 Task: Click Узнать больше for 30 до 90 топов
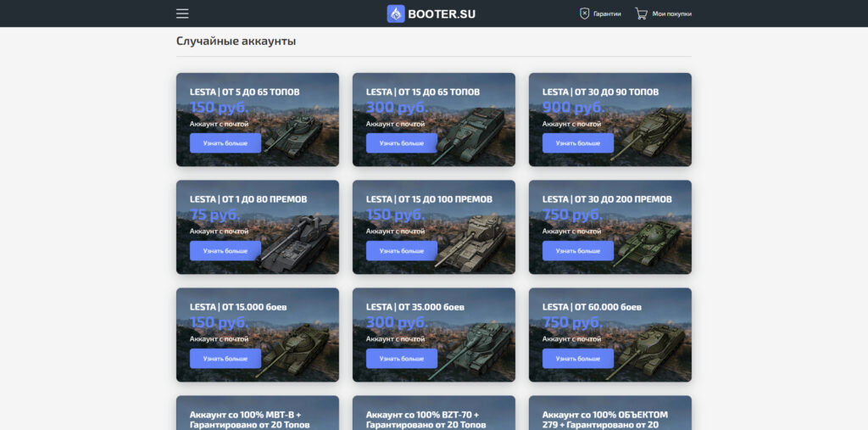tap(578, 143)
